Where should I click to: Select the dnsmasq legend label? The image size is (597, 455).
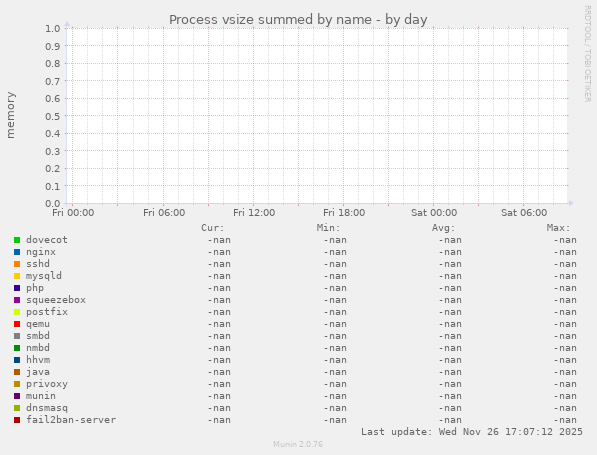pos(47,408)
